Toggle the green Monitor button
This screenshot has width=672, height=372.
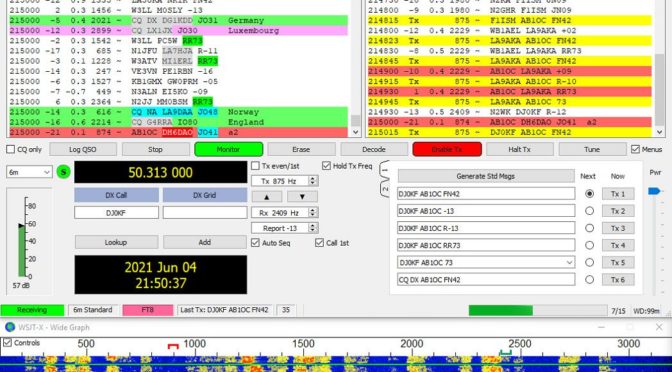coord(228,150)
